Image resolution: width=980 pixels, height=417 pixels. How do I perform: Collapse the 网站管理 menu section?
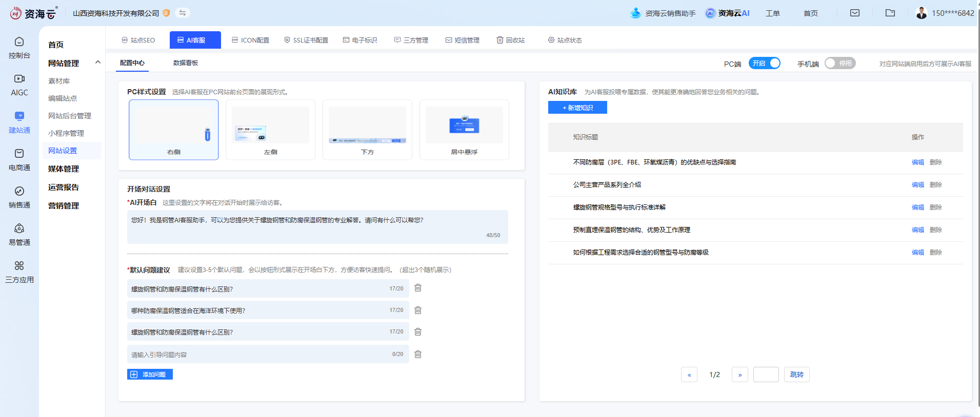[98, 62]
